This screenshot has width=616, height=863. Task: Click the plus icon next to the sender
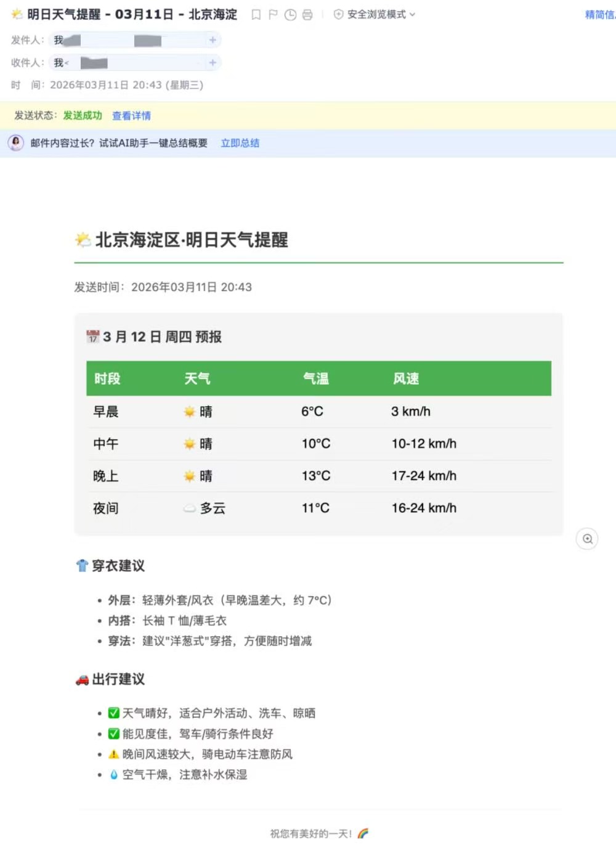point(213,39)
